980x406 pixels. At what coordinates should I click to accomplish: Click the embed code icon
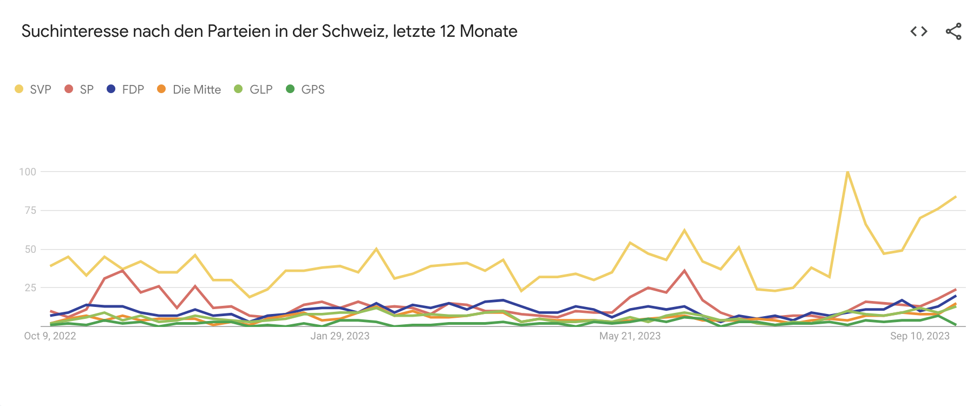point(919,31)
